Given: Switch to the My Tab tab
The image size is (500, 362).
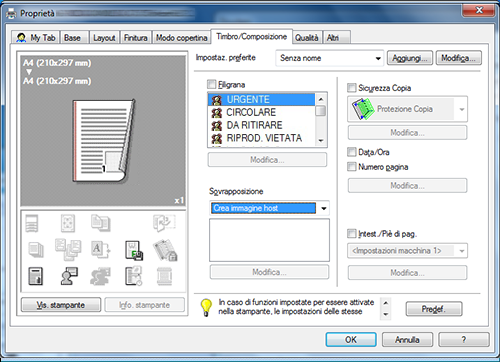Looking at the screenshot, I should tap(35, 38).
